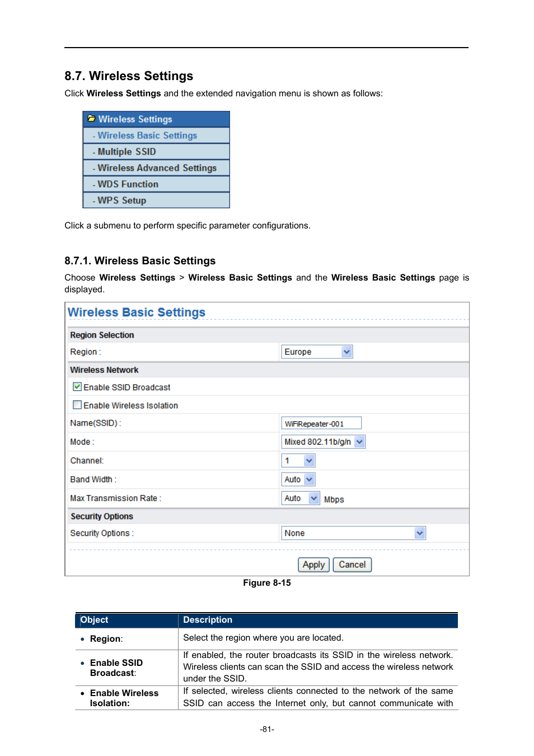534x756 pixels.
Task: Click the Band Width label
Action: (93, 479)
